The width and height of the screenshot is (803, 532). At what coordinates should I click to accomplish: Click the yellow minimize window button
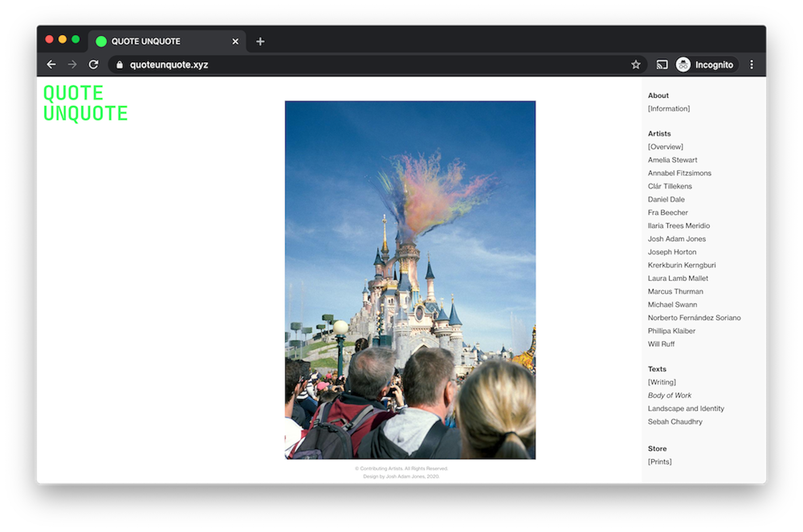(x=62, y=39)
